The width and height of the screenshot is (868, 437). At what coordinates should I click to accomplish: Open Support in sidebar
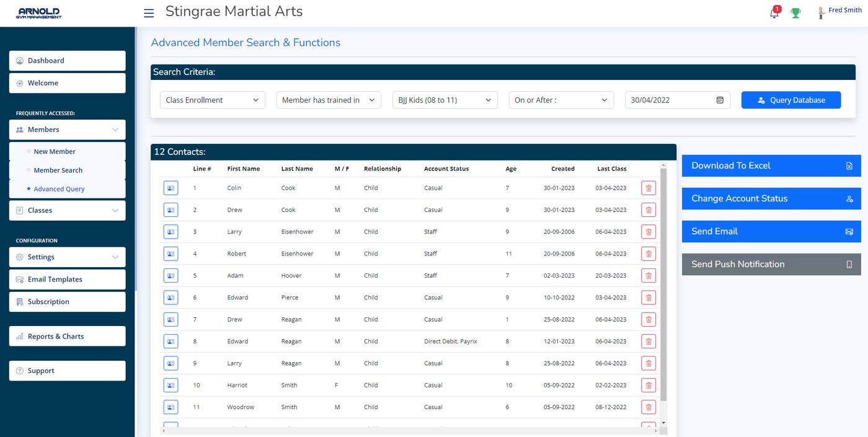[67, 371]
